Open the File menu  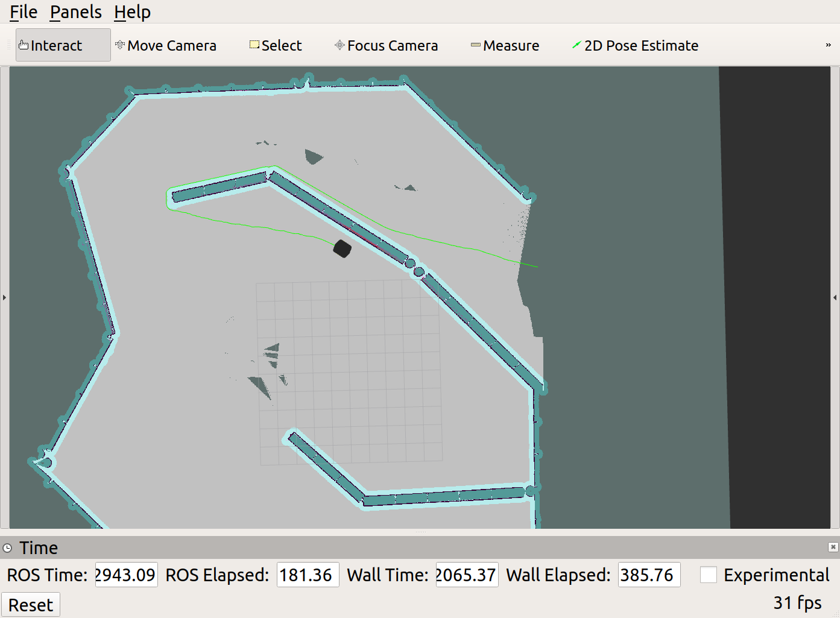coord(24,12)
